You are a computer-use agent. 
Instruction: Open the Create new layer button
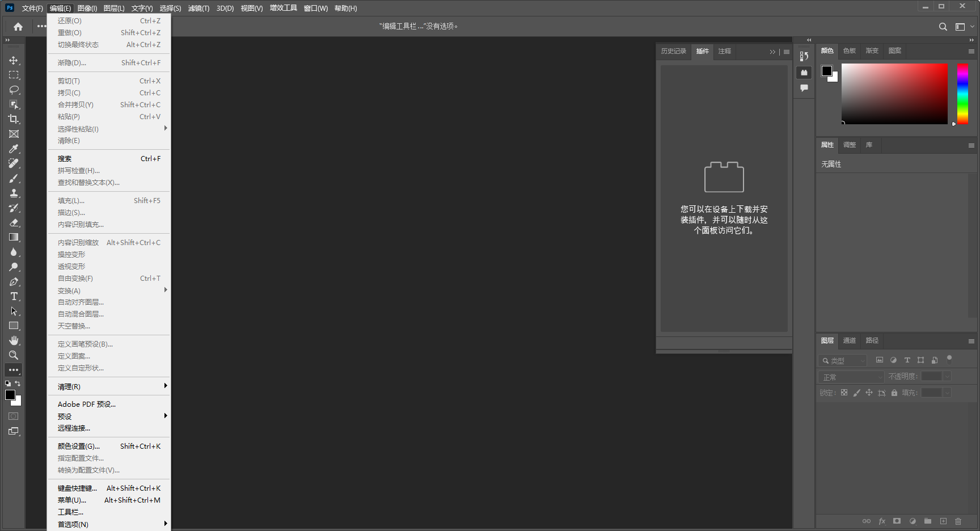click(944, 521)
